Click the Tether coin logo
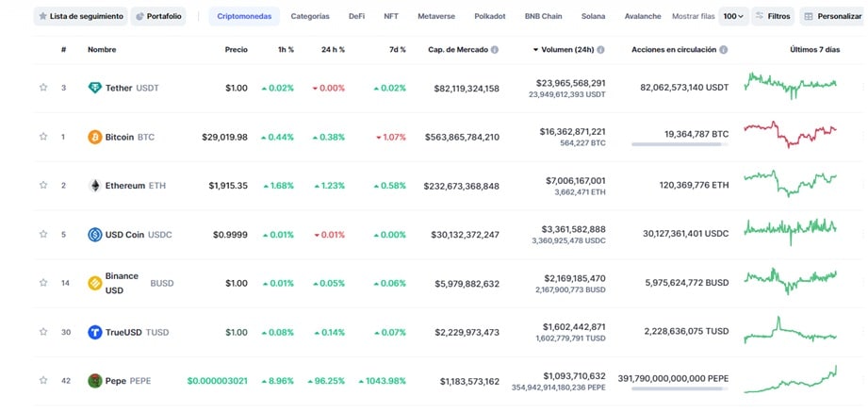 click(x=95, y=88)
